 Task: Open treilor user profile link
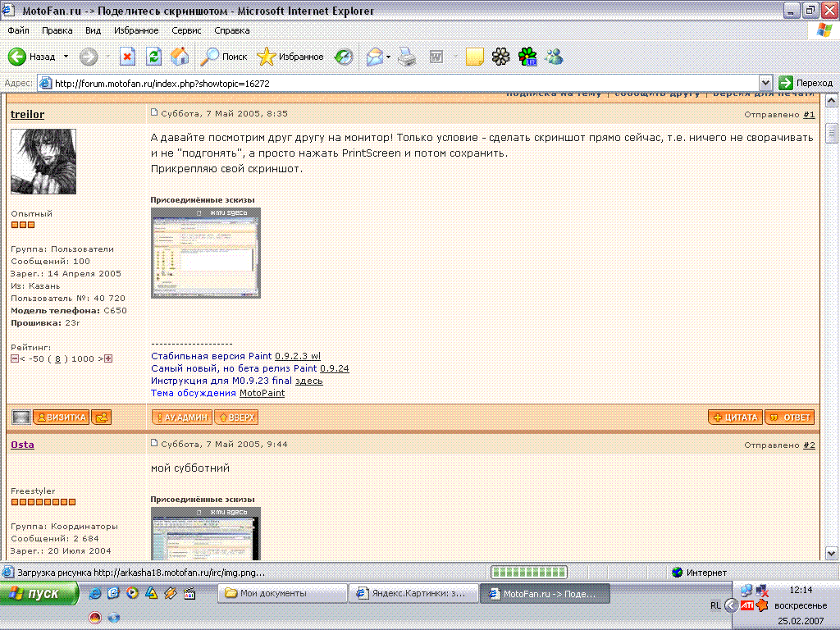[x=27, y=114]
